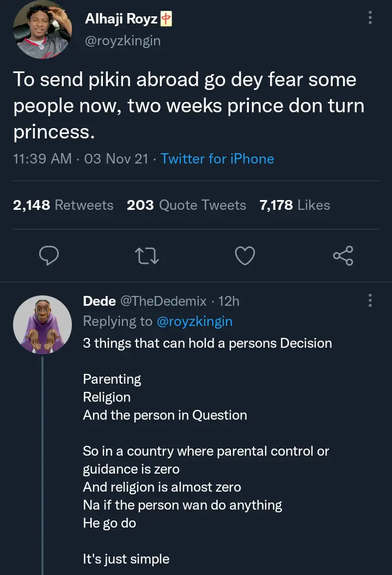Screen dimensions: 392x575
Task: Tap the retweet arrows icon
Action: 148,256
